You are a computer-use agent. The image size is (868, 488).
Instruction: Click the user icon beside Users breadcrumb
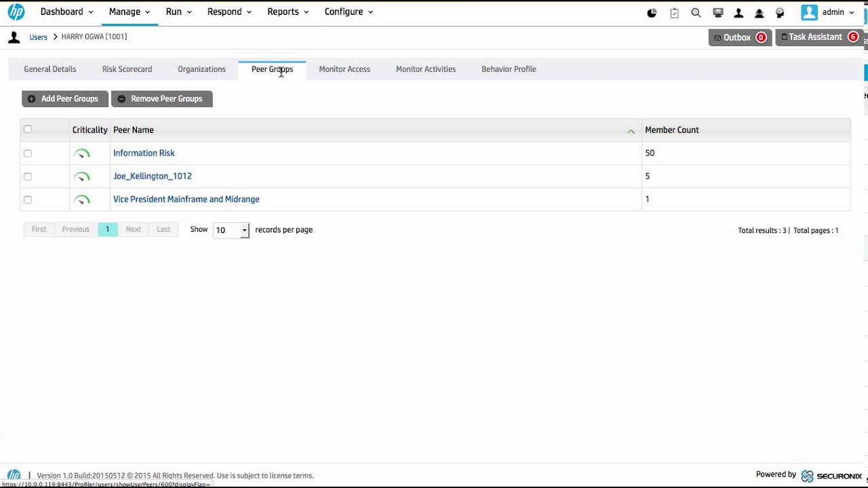click(x=14, y=37)
